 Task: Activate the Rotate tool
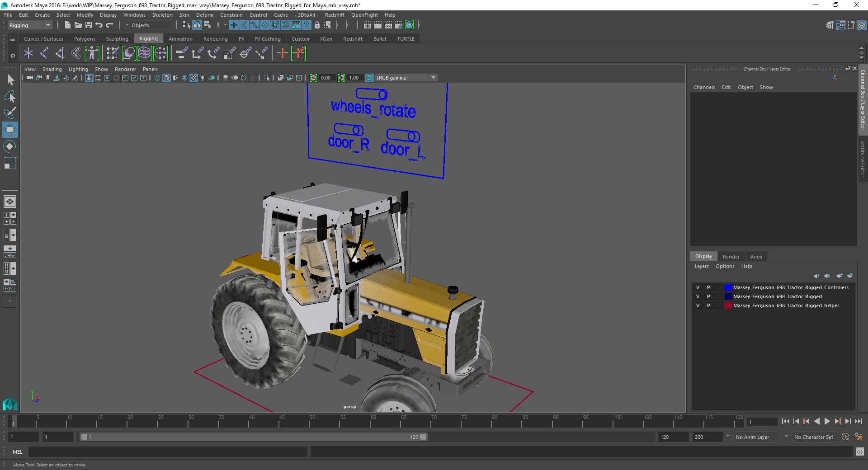10,146
